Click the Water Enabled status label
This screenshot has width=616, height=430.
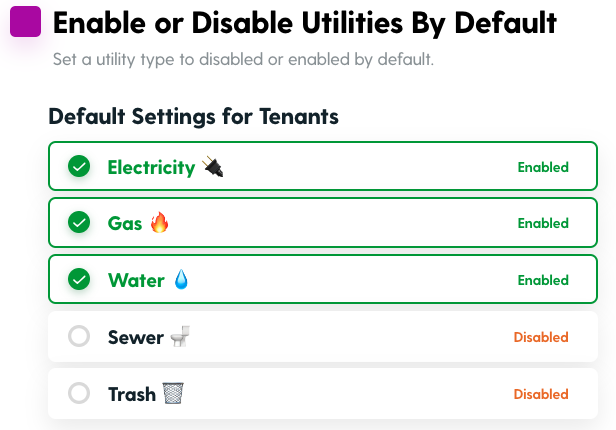pyautogui.click(x=543, y=280)
